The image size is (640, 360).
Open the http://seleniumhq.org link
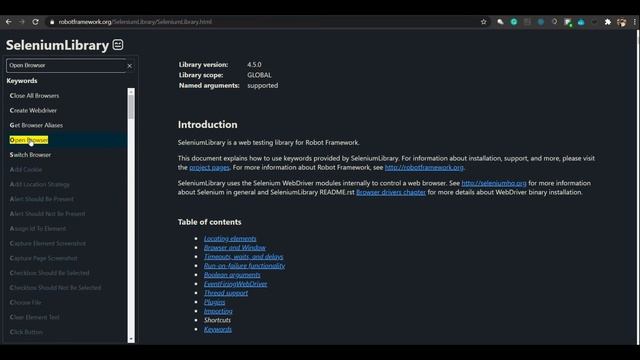pos(494,183)
